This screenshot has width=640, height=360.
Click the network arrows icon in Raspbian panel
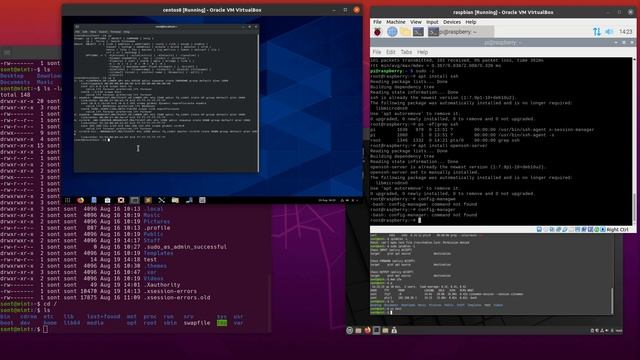point(597,32)
